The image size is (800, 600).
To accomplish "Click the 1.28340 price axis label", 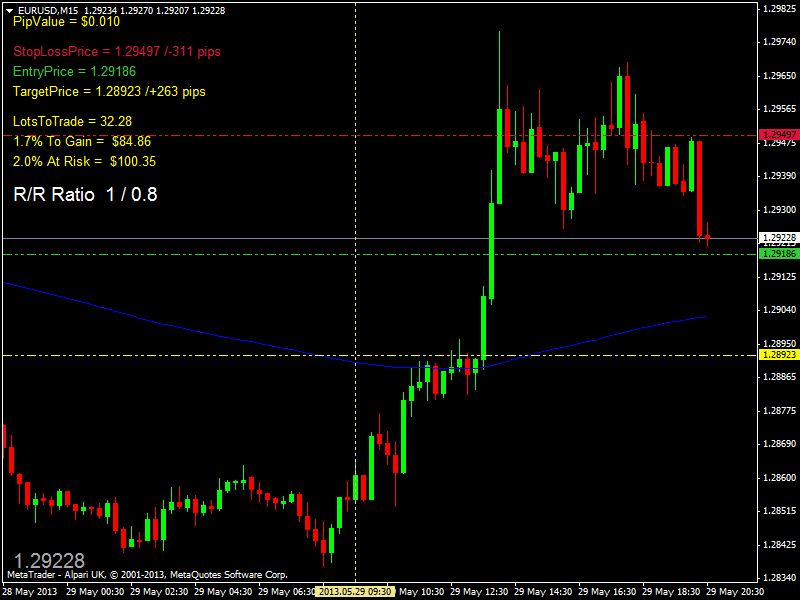I will tap(779, 578).
